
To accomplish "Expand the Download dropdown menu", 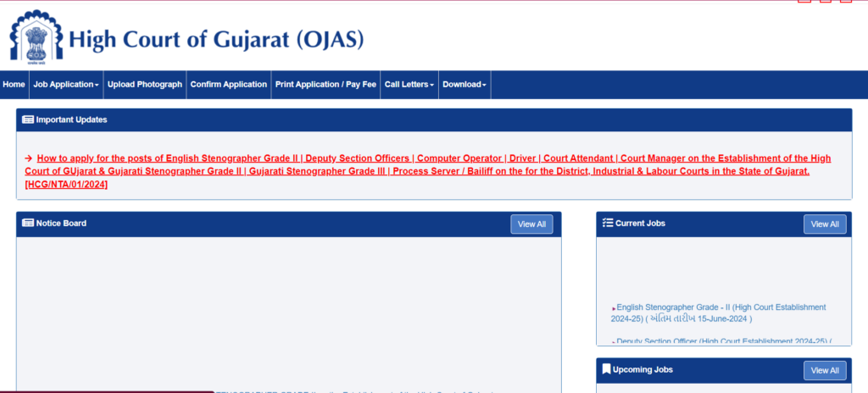I will point(465,85).
